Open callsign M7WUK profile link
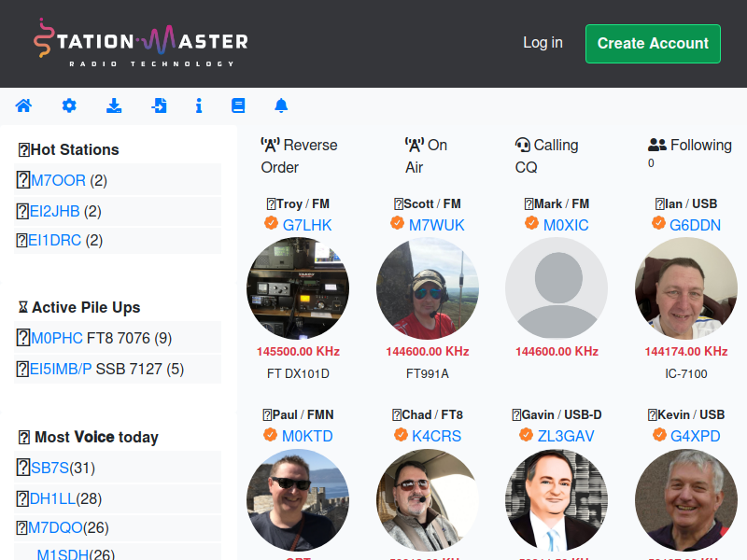 (x=437, y=225)
